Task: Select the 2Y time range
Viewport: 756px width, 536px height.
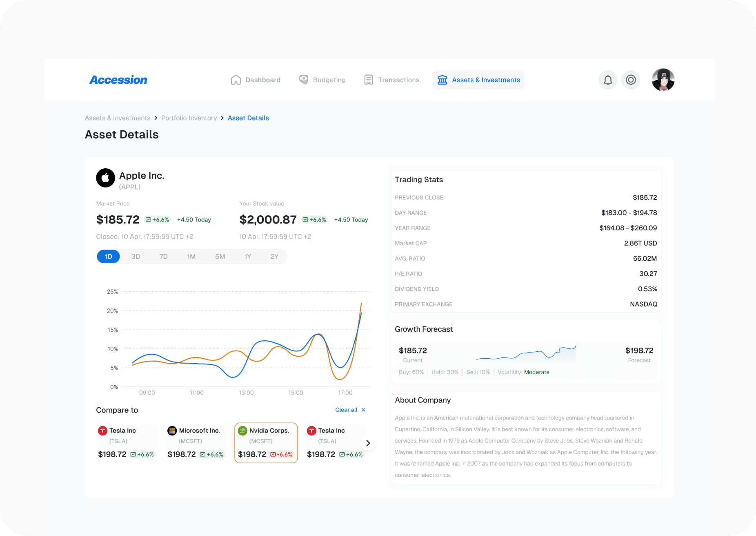Action: pyautogui.click(x=274, y=257)
